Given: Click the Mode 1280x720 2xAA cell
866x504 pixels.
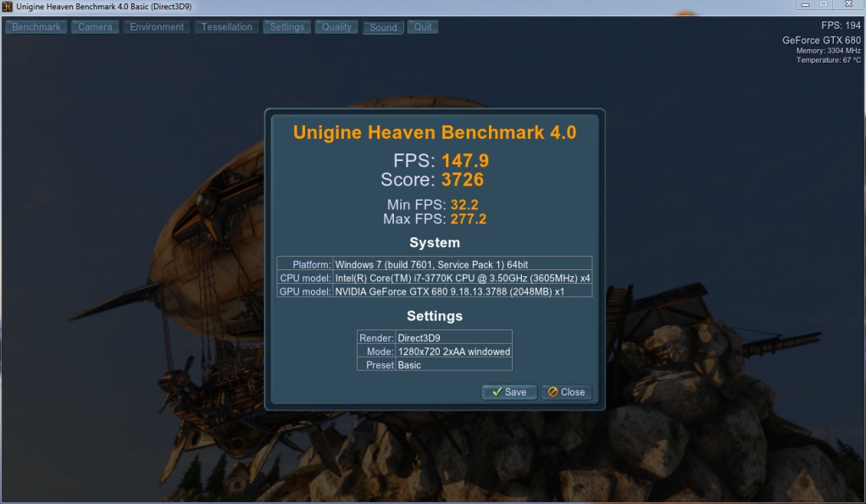Looking at the screenshot, I should pos(453,352).
